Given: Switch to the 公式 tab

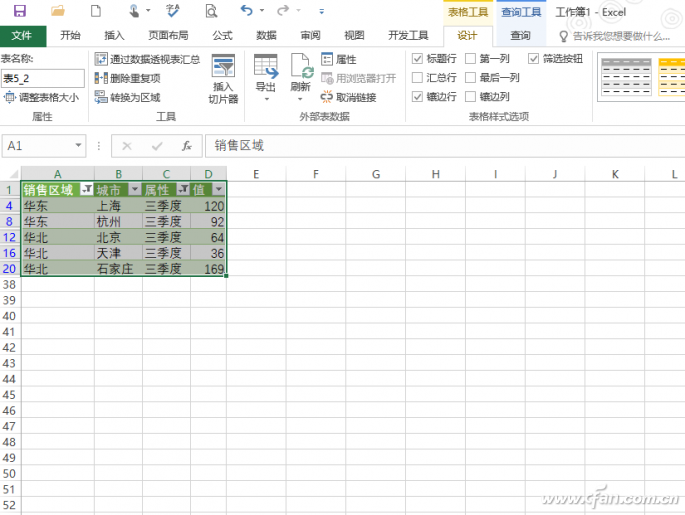Looking at the screenshot, I should (x=222, y=36).
